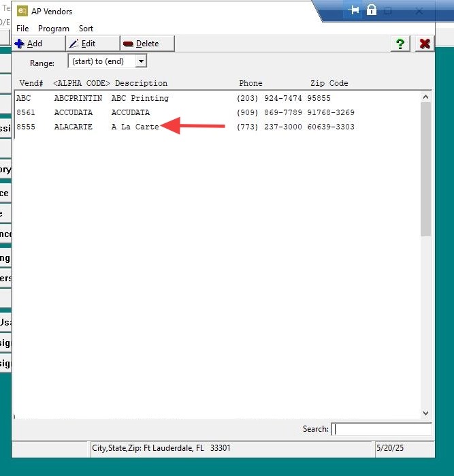Click the Phone column header
The width and height of the screenshot is (454, 476).
[x=250, y=83]
